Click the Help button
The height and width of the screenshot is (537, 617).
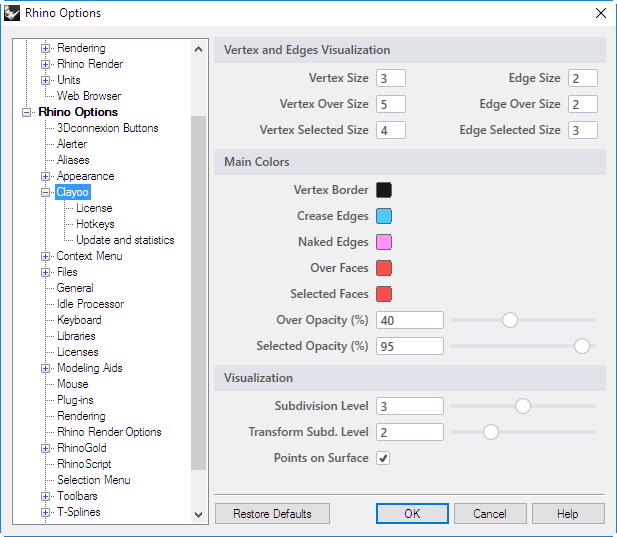pos(568,514)
